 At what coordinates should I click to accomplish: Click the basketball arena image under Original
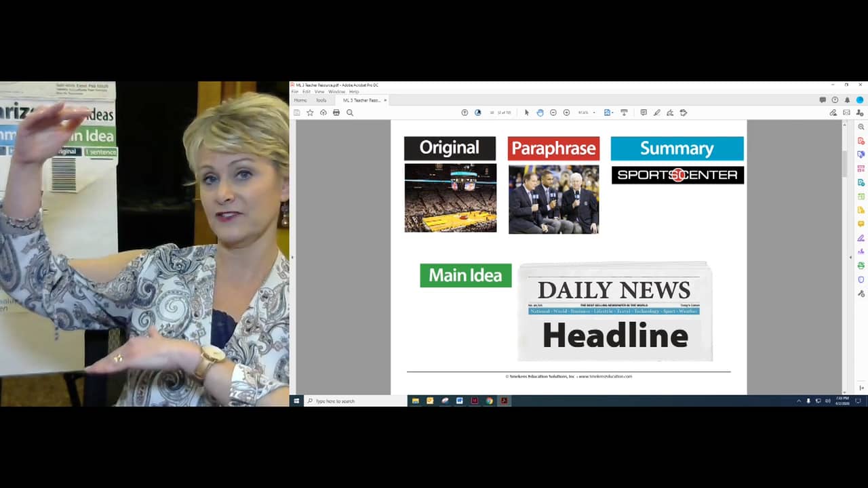pos(450,198)
